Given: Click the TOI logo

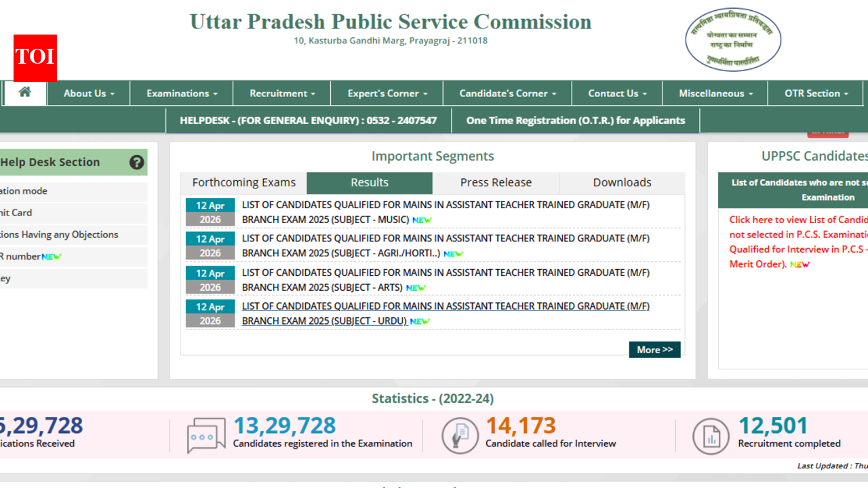Looking at the screenshot, I should click(34, 58).
